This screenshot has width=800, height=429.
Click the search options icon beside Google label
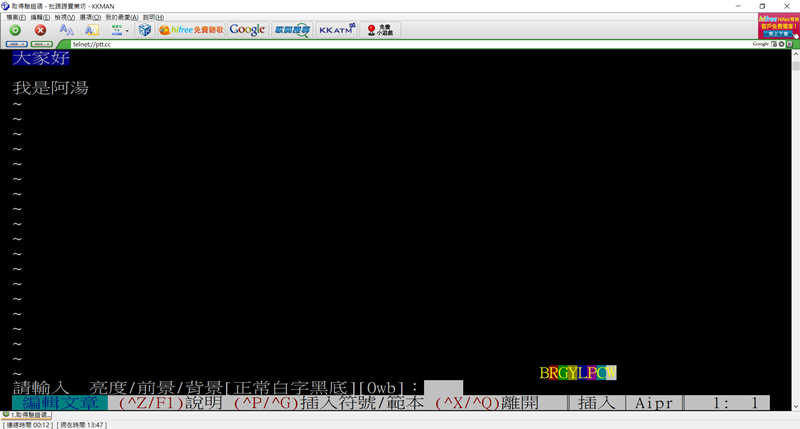[x=774, y=44]
